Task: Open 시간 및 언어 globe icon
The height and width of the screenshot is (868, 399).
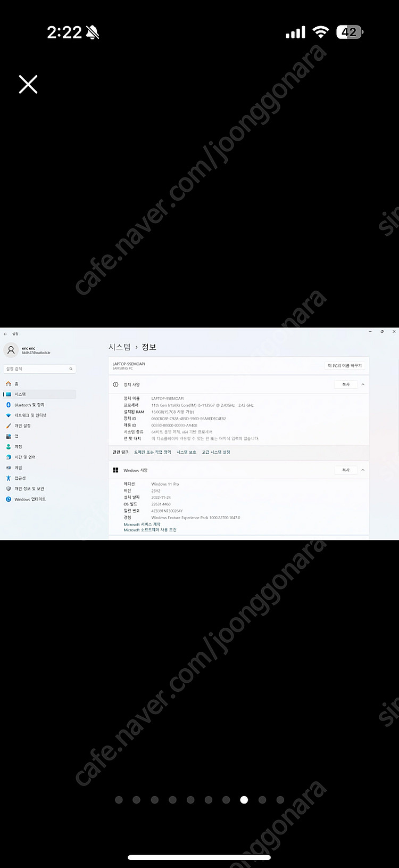Action: click(x=8, y=457)
